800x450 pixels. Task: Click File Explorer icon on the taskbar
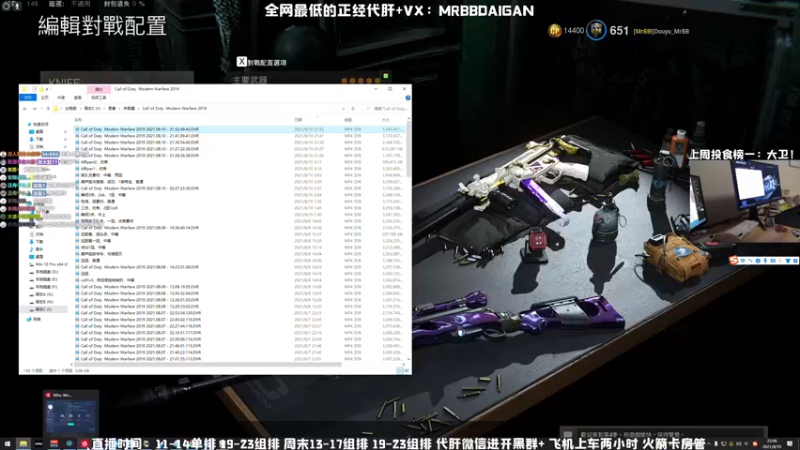coord(23,443)
